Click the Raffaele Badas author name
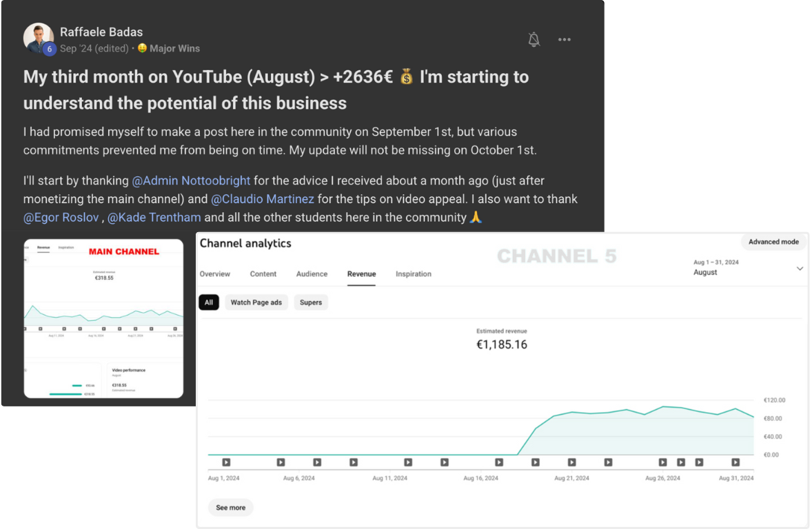 [x=101, y=32]
